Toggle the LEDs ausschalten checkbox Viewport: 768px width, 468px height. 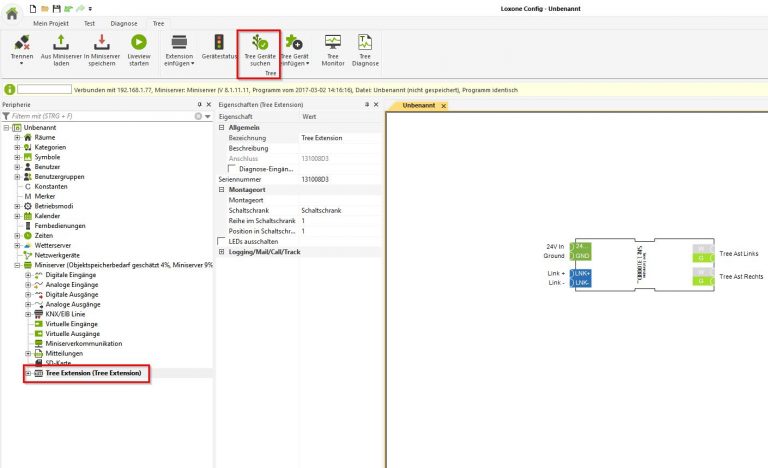coord(222,241)
